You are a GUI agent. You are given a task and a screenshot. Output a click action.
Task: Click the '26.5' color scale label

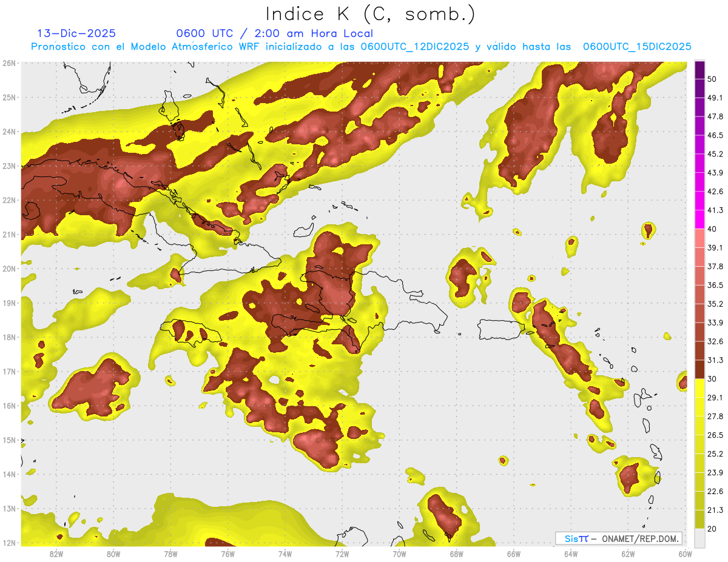715,435
